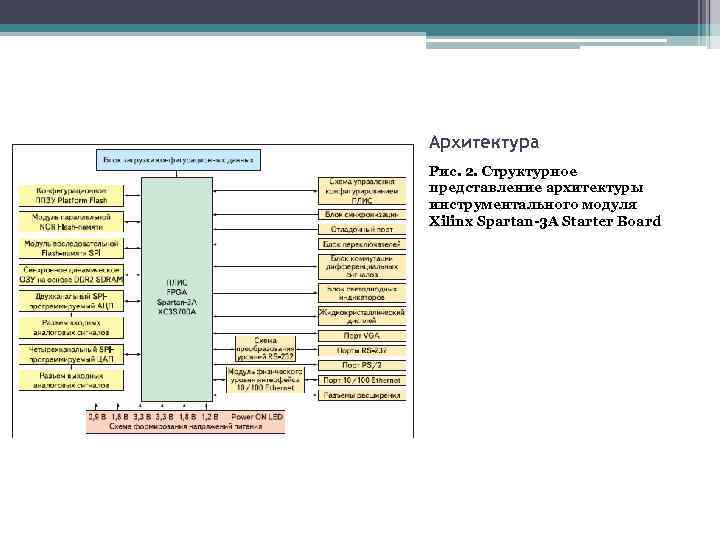
Task: Select the "Flash-памяти SPI" serial module block
Action: coord(71,248)
